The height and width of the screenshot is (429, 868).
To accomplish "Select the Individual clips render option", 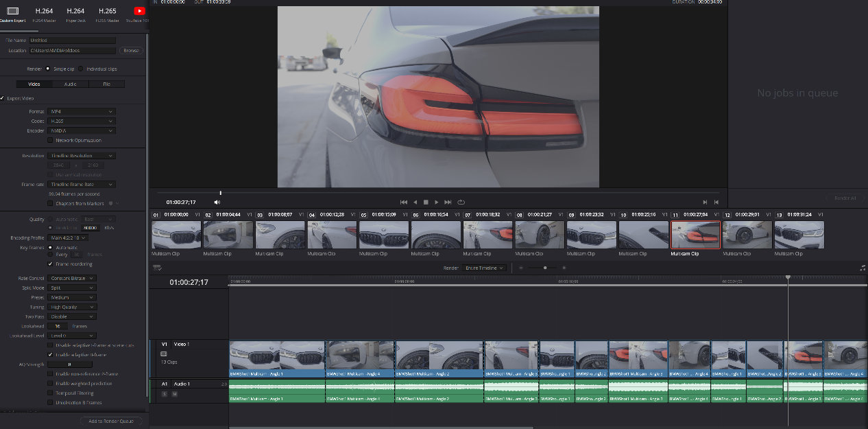I will coord(81,69).
